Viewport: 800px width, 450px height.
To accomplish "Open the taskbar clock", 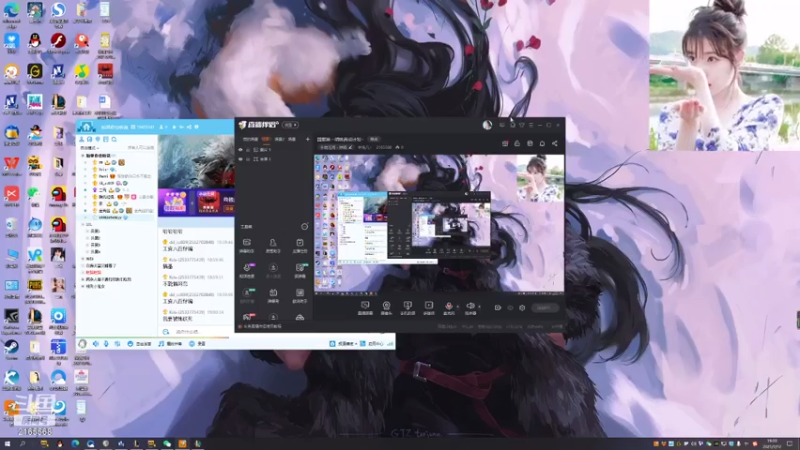I will [x=772, y=443].
